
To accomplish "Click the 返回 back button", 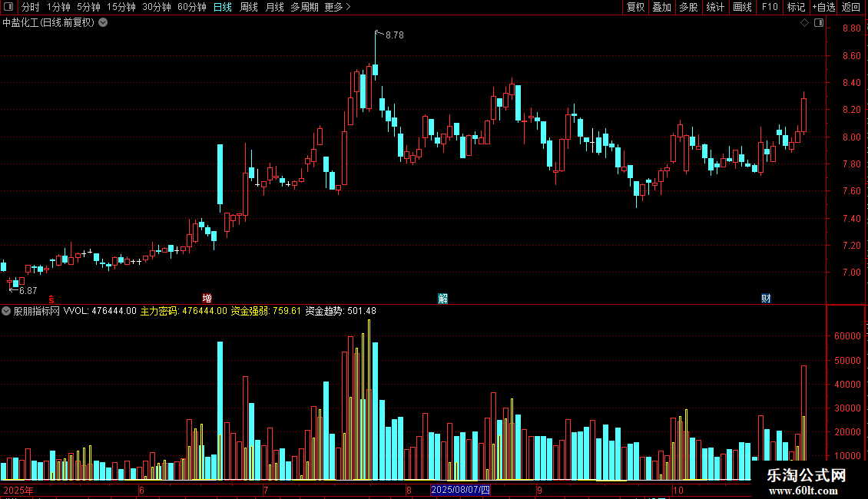I will point(851,7).
